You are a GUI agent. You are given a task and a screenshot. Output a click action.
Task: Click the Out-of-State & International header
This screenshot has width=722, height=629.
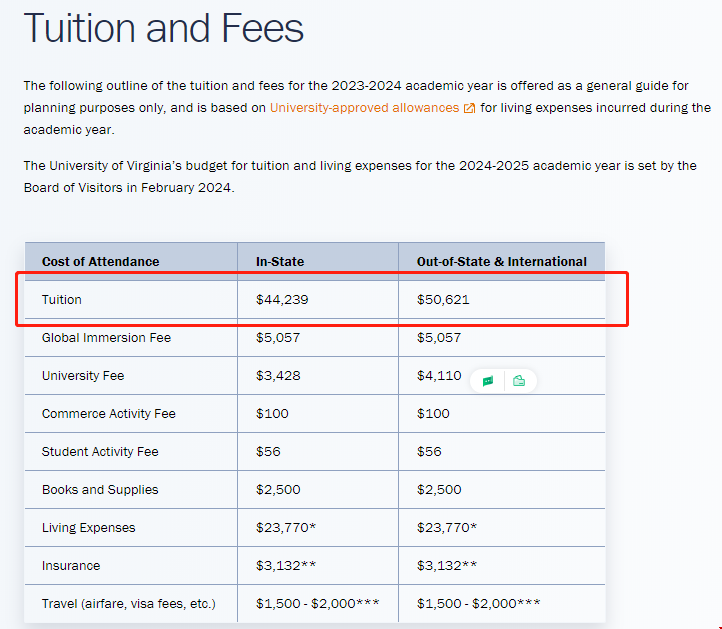click(501, 261)
